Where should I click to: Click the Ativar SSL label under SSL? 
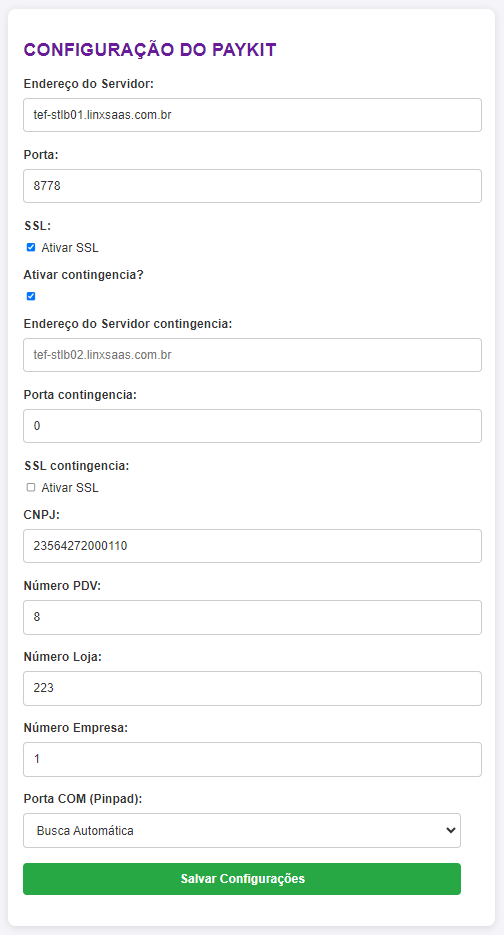point(70,248)
